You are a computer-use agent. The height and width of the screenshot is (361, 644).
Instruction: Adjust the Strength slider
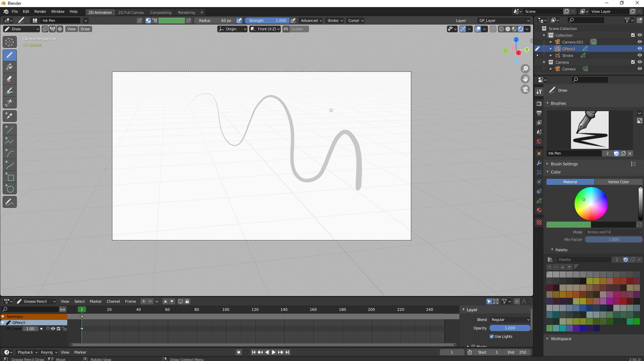pos(267,21)
